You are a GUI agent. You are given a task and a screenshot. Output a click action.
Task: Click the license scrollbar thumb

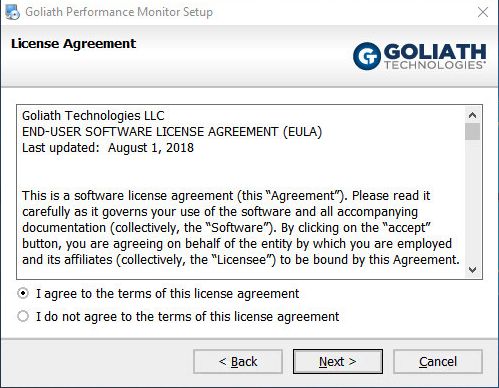472,131
